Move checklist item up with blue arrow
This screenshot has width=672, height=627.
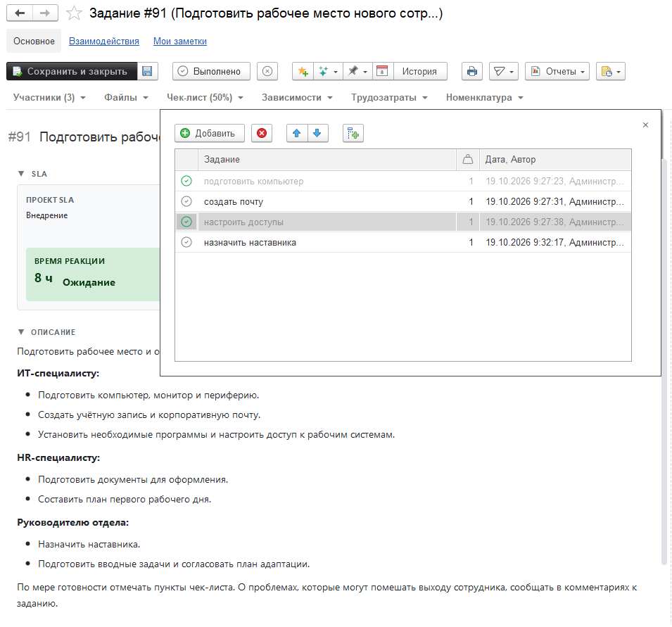tap(296, 133)
